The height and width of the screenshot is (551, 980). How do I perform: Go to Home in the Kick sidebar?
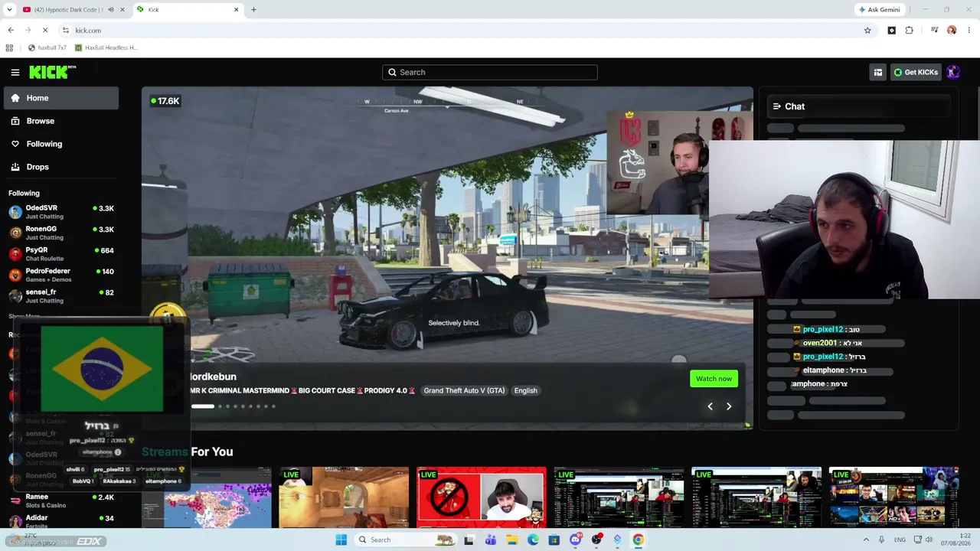(61, 98)
